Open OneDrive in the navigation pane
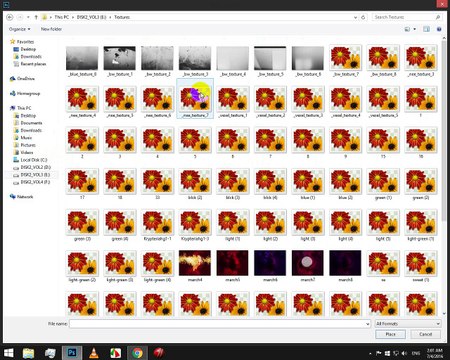Screen dimensions: 450x360 point(22,79)
